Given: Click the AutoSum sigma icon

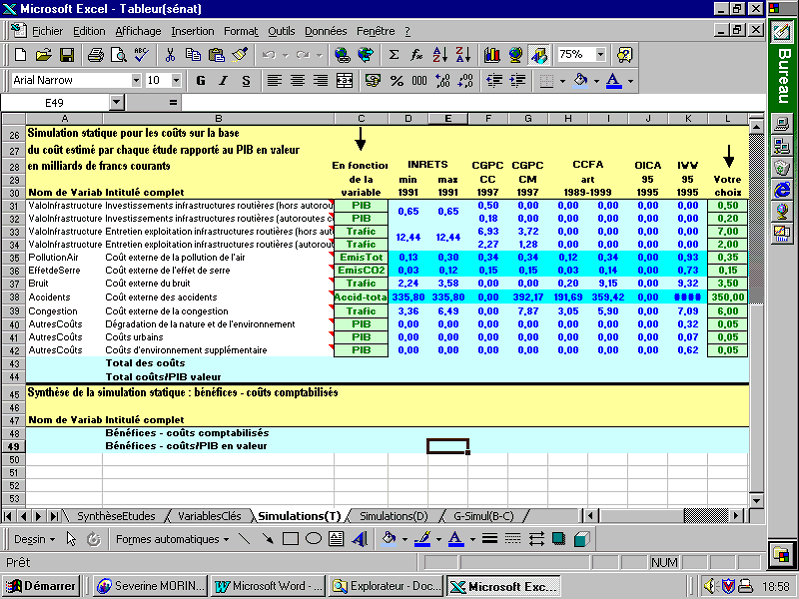Looking at the screenshot, I should pos(394,55).
